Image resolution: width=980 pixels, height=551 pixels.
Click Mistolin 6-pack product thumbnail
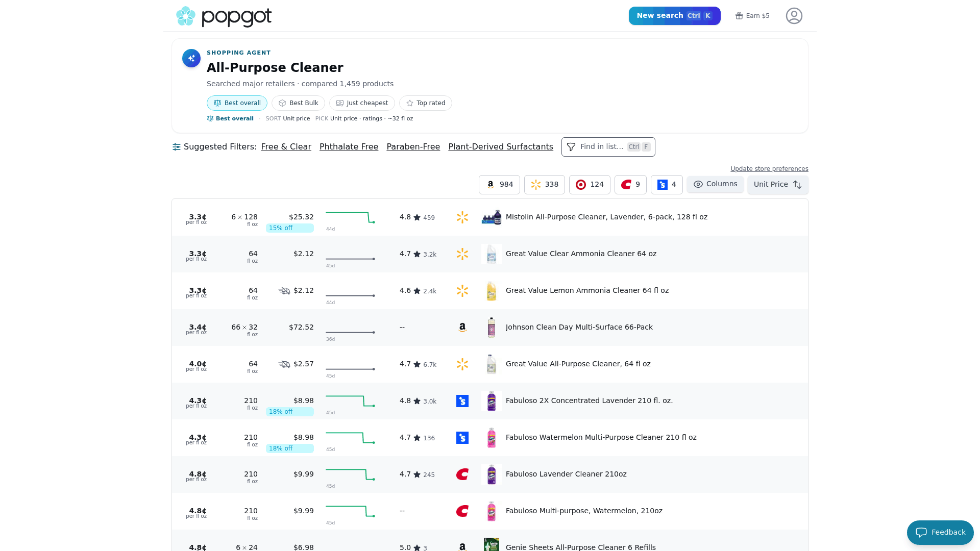tap(492, 217)
